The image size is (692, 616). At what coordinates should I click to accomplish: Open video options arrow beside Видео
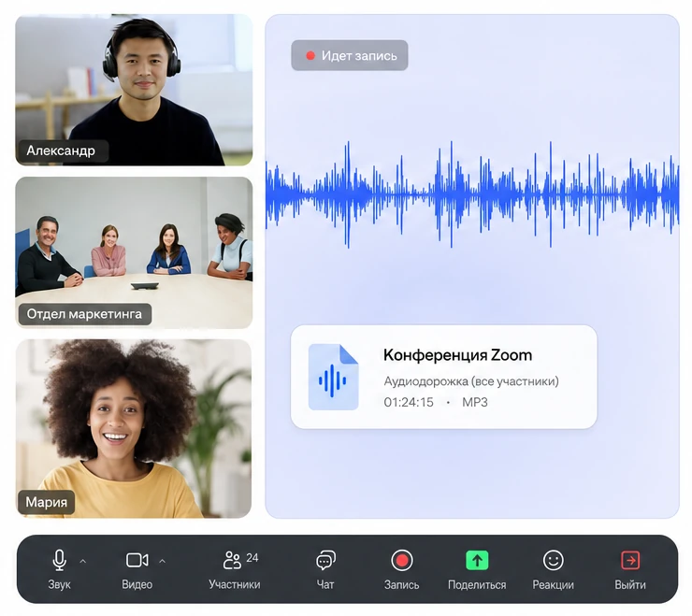coord(162,561)
